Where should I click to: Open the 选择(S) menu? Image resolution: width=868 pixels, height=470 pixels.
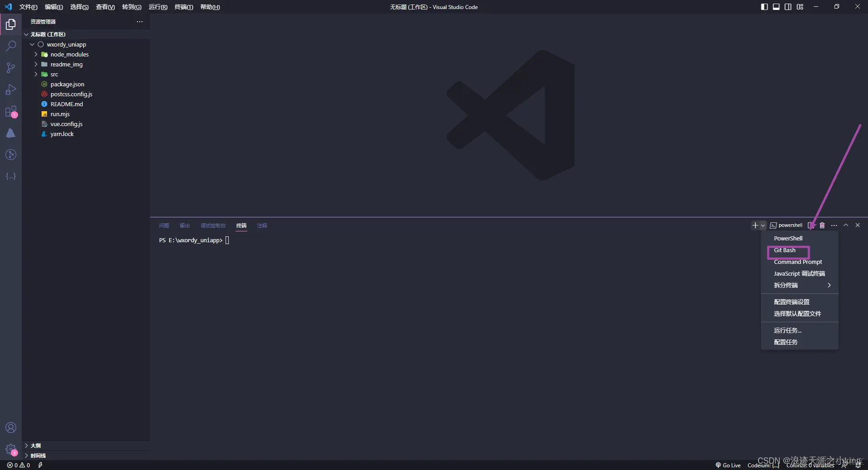pos(79,7)
